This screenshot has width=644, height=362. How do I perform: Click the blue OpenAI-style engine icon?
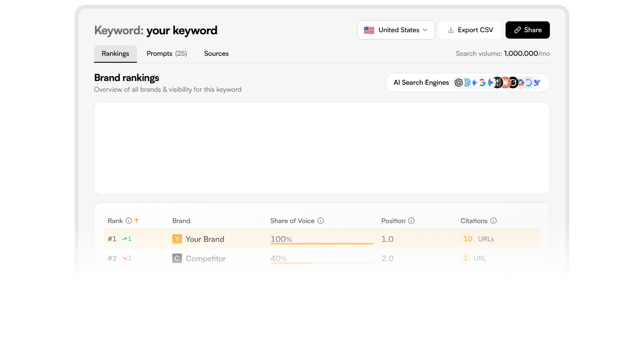[467, 83]
